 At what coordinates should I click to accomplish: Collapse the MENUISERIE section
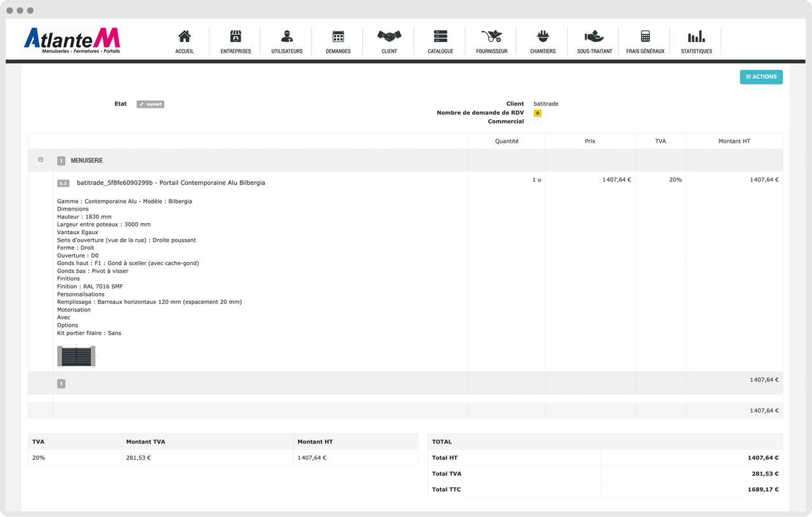(40, 160)
